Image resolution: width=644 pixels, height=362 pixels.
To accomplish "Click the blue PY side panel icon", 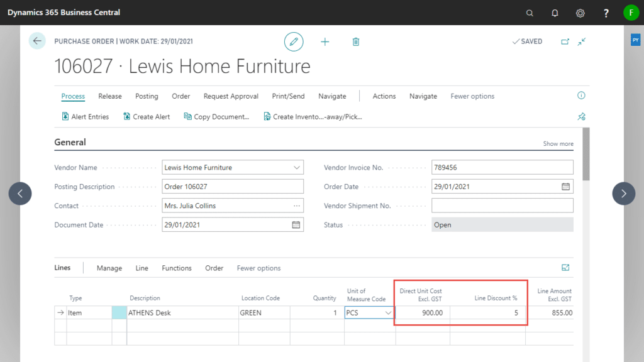I will click(x=635, y=40).
